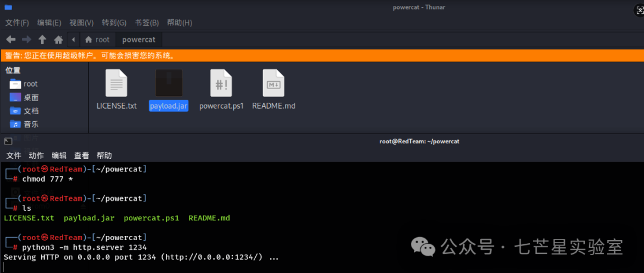The height and width of the screenshot is (273, 644).
Task: Click the 'chmod 777 *' command in terminal
Action: 47,179
